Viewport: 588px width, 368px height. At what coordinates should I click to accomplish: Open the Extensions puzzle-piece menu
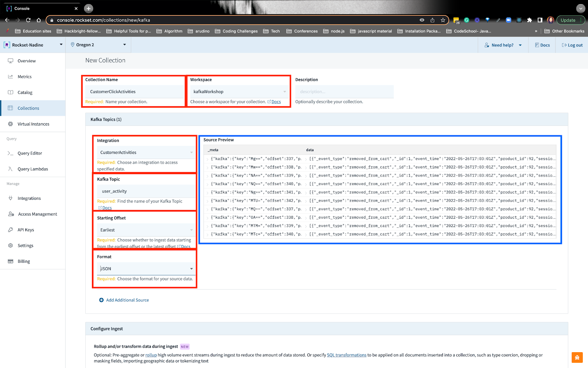tap(529, 20)
